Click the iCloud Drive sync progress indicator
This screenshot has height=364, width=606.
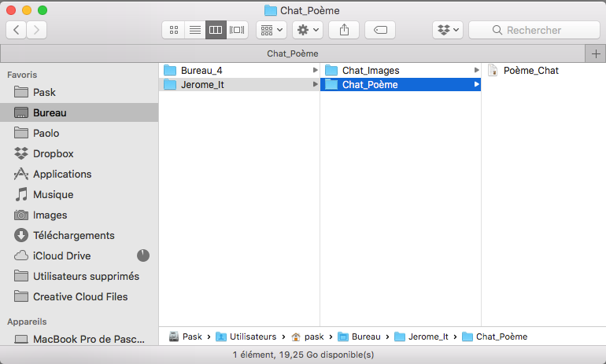[x=143, y=256]
